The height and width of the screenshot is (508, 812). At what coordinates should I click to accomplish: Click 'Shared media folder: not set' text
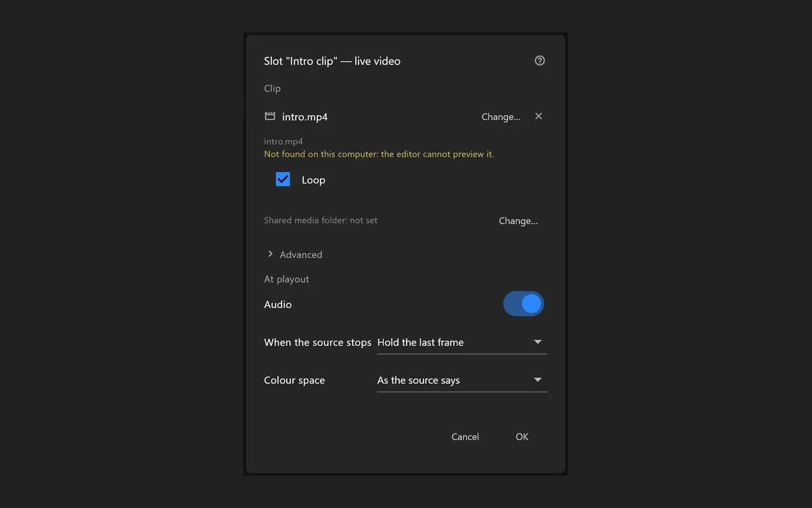321,220
